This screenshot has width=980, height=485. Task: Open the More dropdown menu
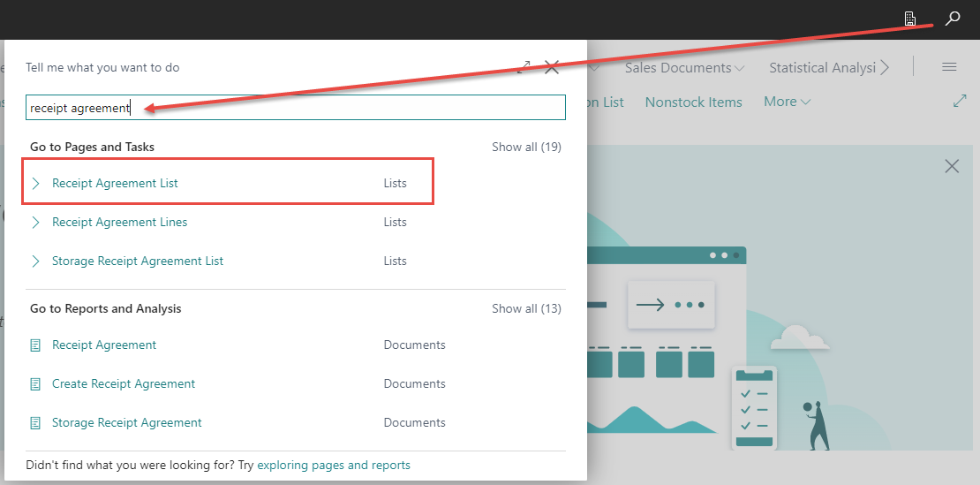787,102
